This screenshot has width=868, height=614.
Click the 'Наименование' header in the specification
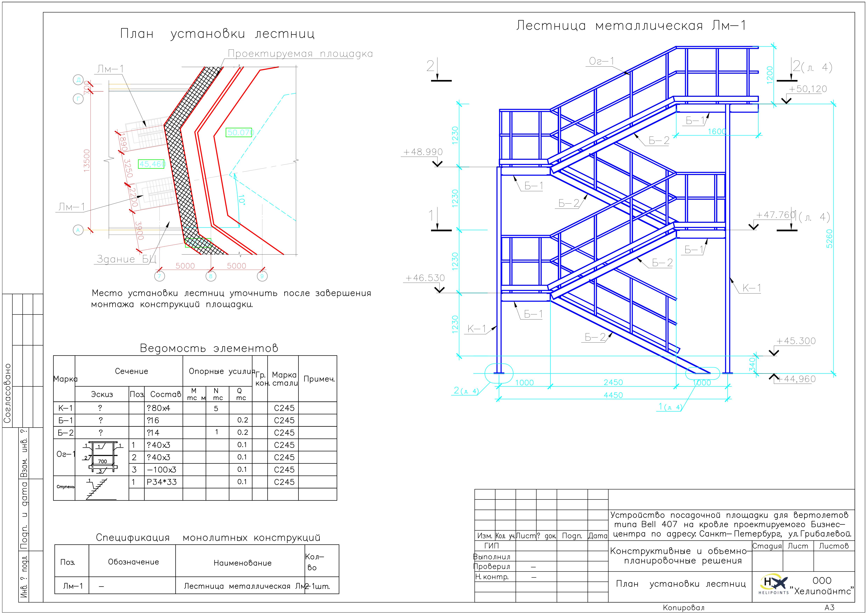coord(242,563)
